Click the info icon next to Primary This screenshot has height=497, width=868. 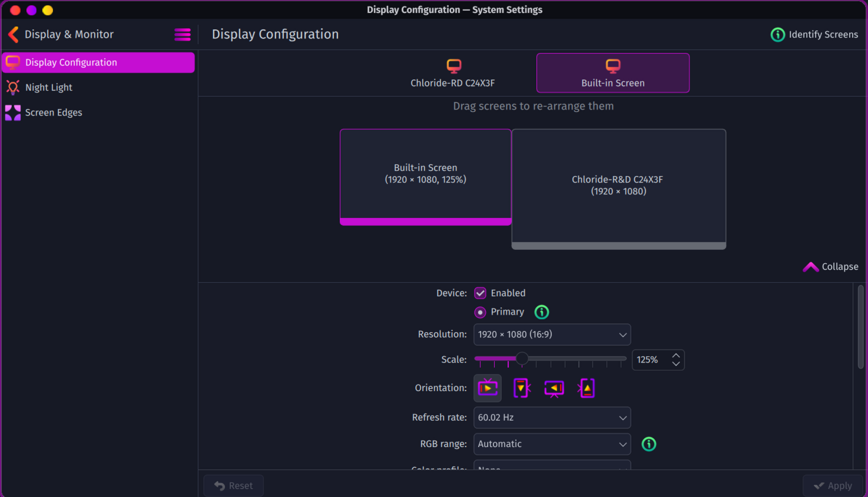pyautogui.click(x=541, y=312)
